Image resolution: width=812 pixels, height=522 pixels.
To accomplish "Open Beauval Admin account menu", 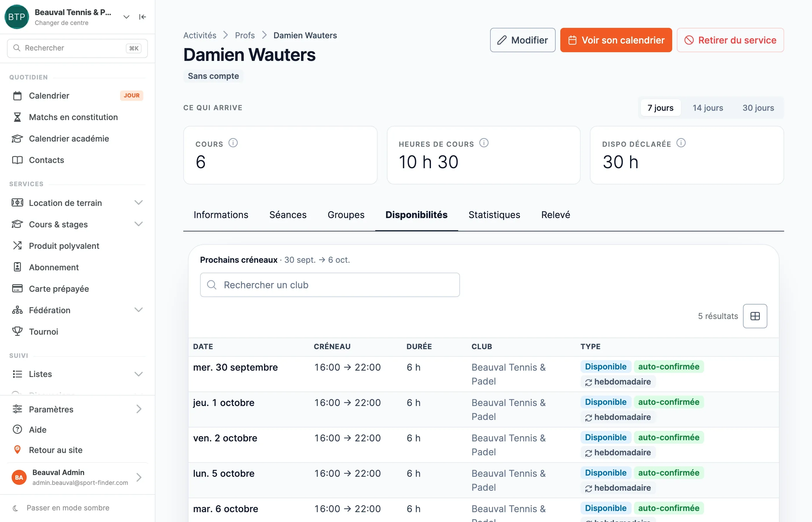I will click(77, 477).
